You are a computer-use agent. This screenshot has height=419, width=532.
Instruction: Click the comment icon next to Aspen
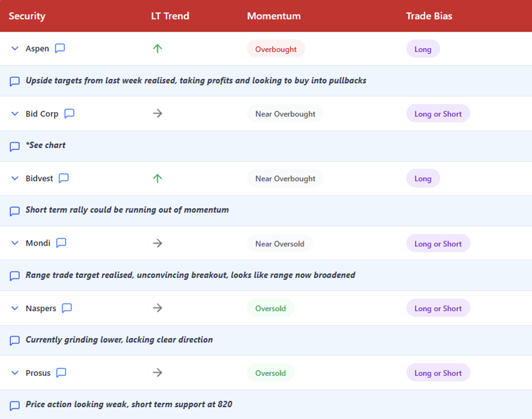click(x=60, y=48)
